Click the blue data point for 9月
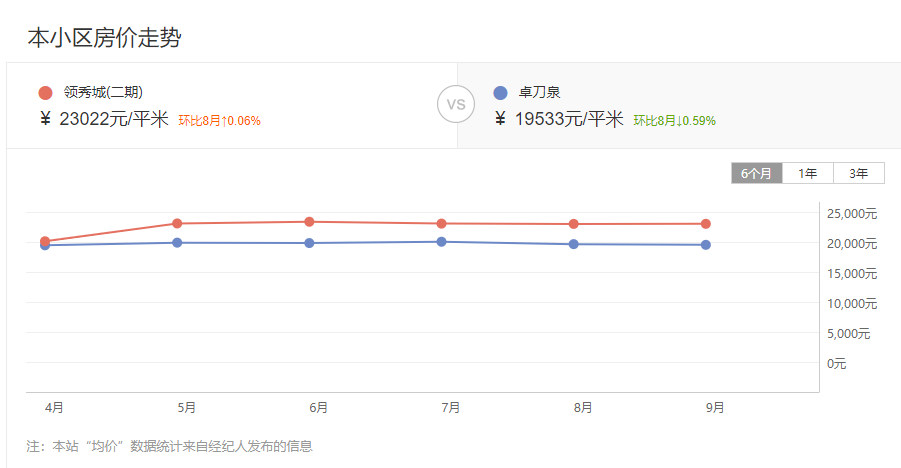 point(706,245)
